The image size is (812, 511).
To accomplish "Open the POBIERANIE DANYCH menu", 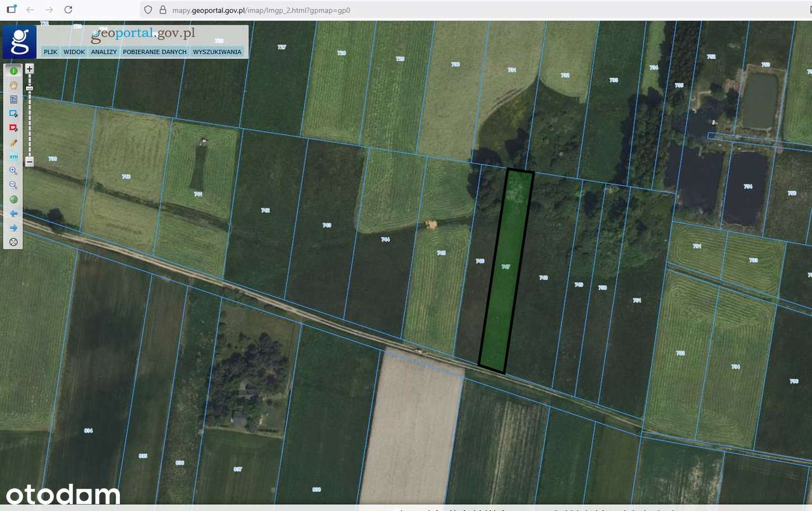I will point(155,52).
